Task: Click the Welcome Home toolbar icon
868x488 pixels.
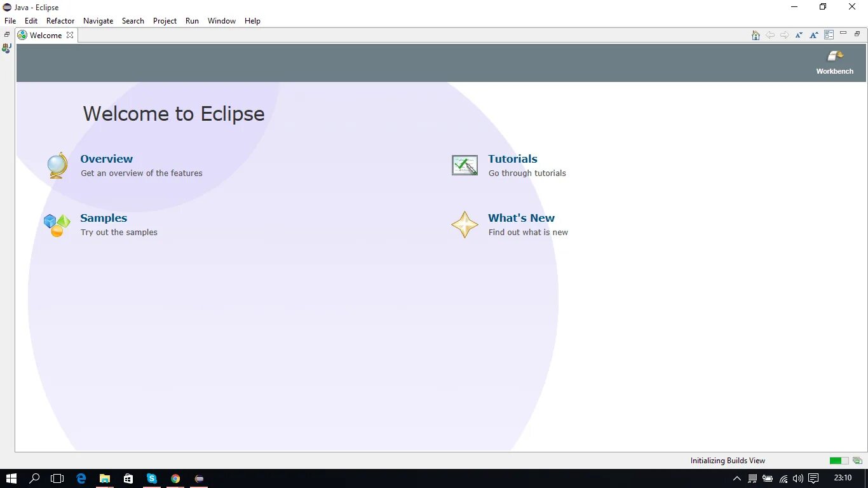Action: (x=756, y=35)
